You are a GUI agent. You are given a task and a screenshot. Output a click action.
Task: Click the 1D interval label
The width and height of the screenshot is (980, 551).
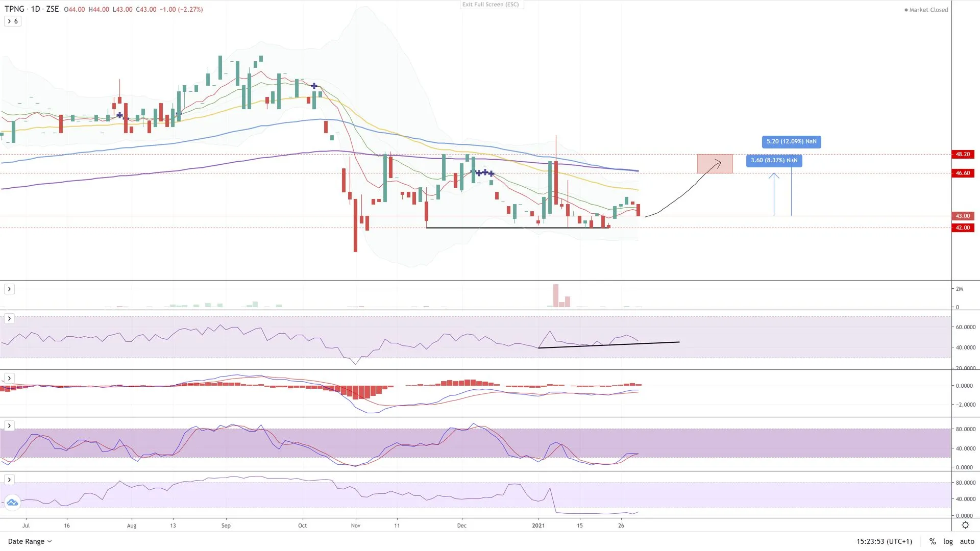click(35, 9)
